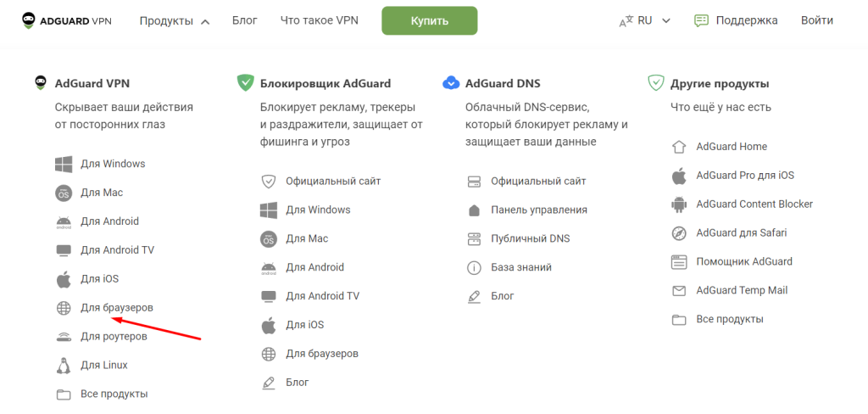Viewport: 868px width, 414px height.
Task: Open Что такое VPN page
Action: point(319,20)
